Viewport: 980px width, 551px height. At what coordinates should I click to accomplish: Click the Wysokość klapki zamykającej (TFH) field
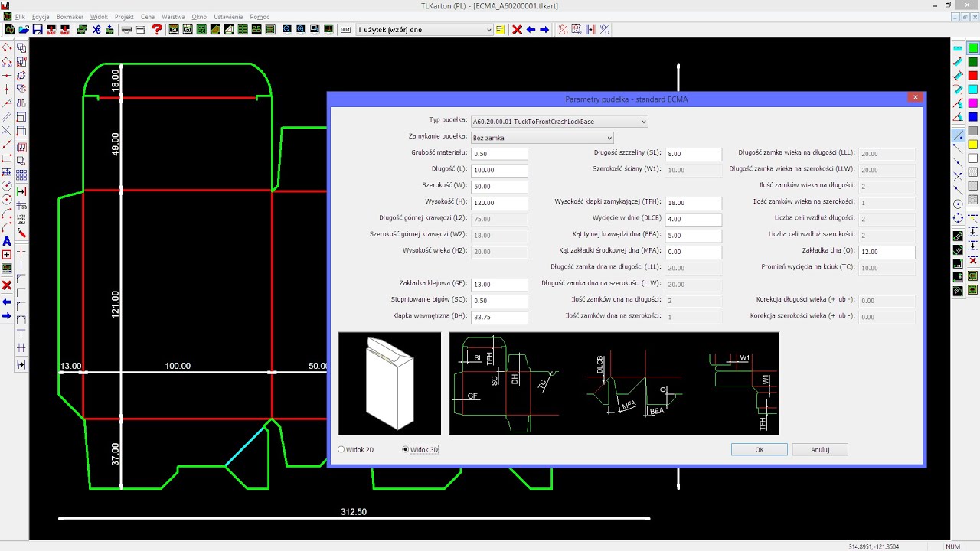point(694,203)
